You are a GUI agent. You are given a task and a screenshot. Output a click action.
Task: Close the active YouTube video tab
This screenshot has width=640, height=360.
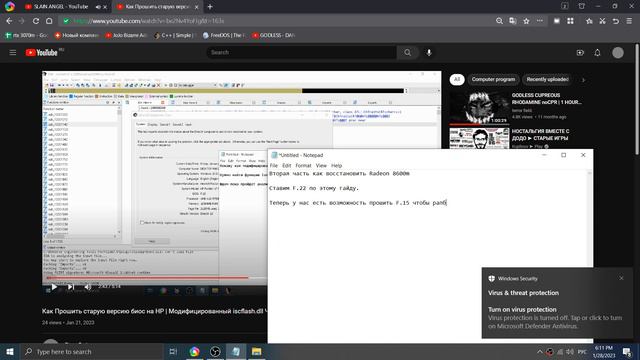(x=196, y=7)
